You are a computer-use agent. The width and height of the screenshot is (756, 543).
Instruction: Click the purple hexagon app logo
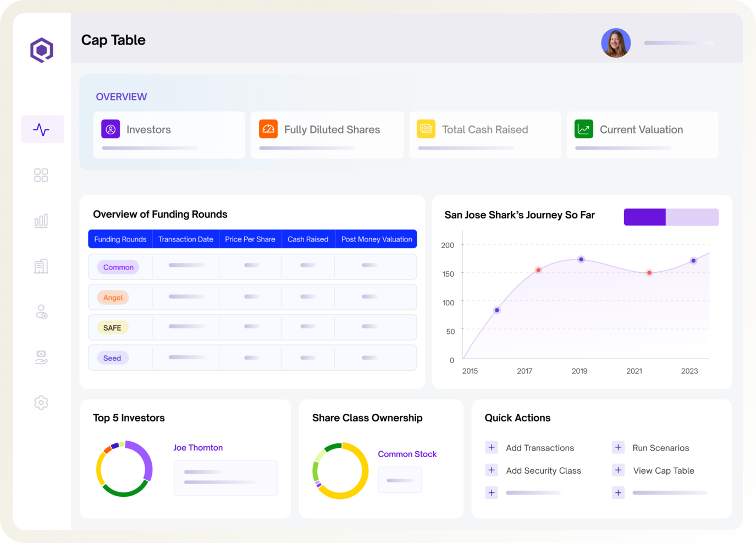point(42,50)
